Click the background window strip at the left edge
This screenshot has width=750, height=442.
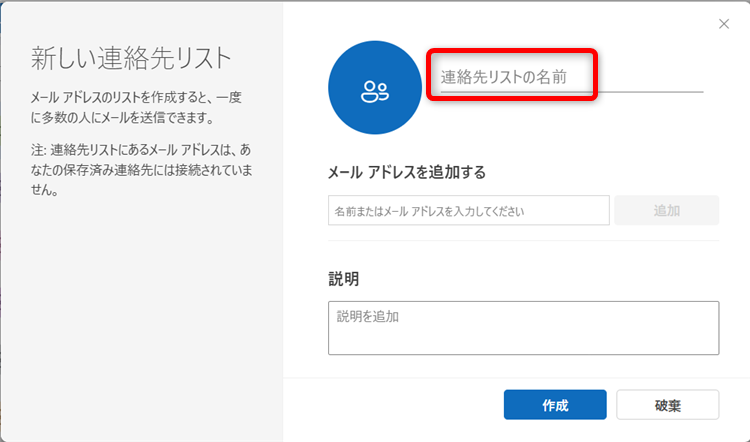coord(2,220)
